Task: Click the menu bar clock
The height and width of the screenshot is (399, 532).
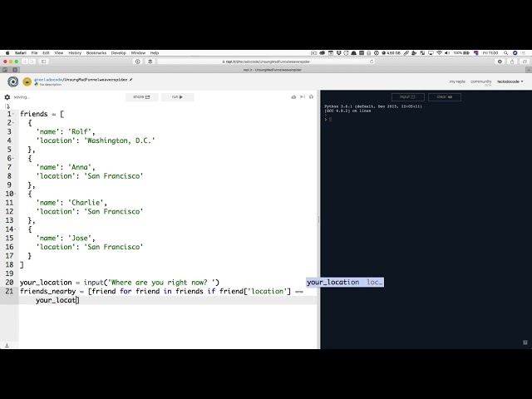Action: click(490, 53)
